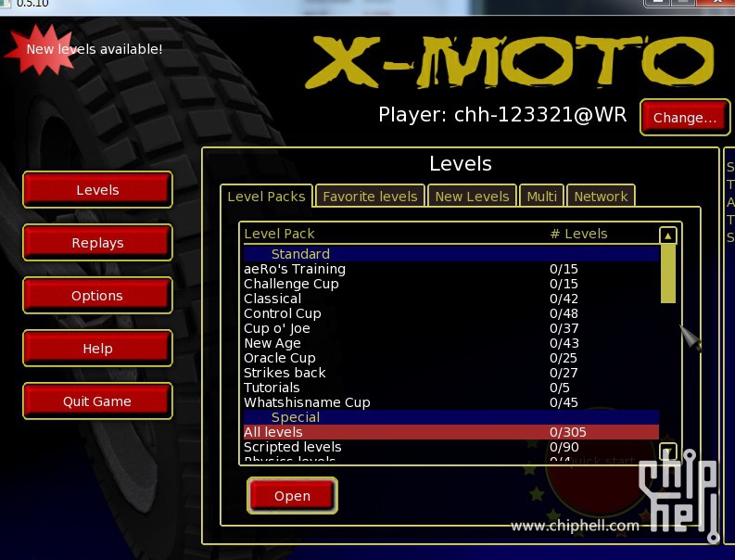The height and width of the screenshot is (560, 735).
Task: Switch to the New Levels tab
Action: pyautogui.click(x=472, y=197)
